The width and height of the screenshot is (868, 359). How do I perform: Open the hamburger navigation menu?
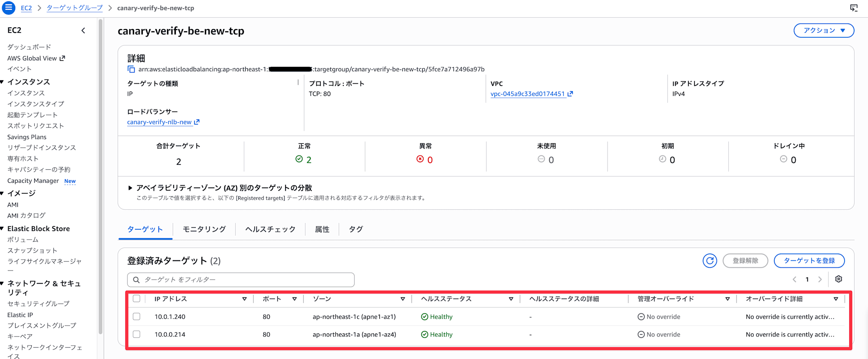[x=8, y=8]
